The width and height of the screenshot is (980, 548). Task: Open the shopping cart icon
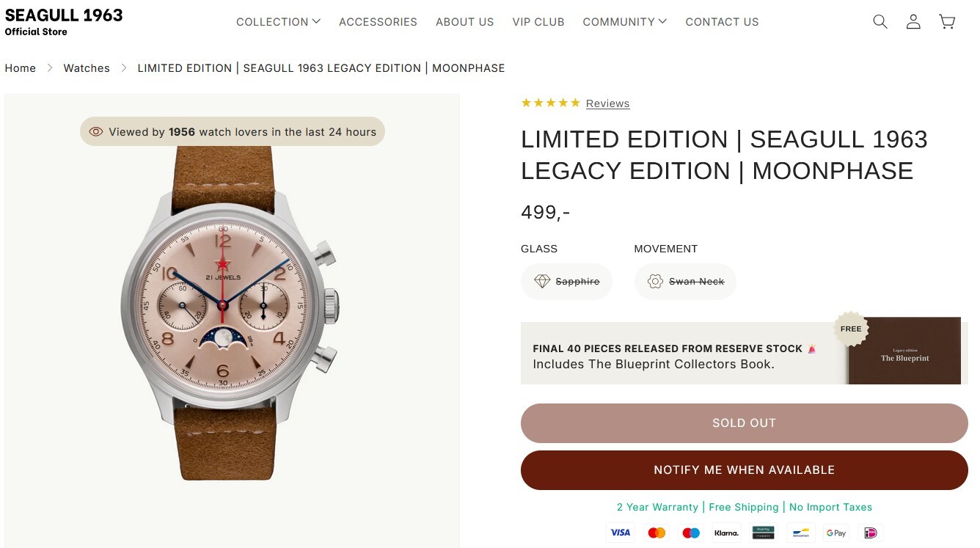point(947,22)
